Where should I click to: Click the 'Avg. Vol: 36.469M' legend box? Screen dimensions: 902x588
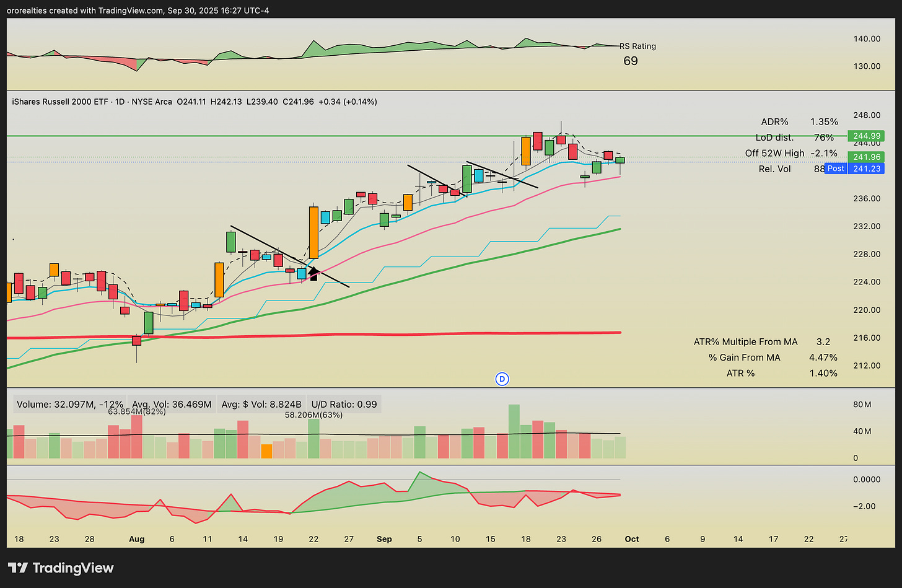click(172, 405)
